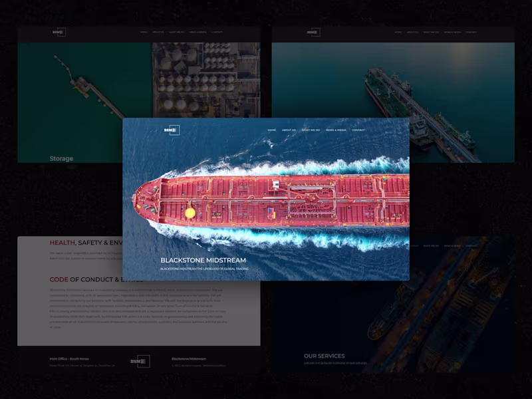Open CONTACT in the front homepage navigation
Viewport: 532px width, 399px height.
[358, 130]
